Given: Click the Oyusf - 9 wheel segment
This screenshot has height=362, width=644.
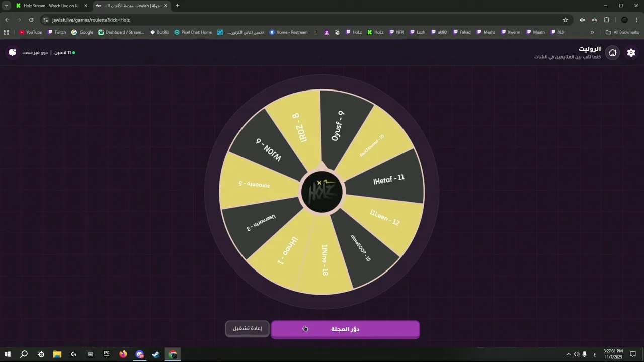Looking at the screenshot, I should (338, 126).
